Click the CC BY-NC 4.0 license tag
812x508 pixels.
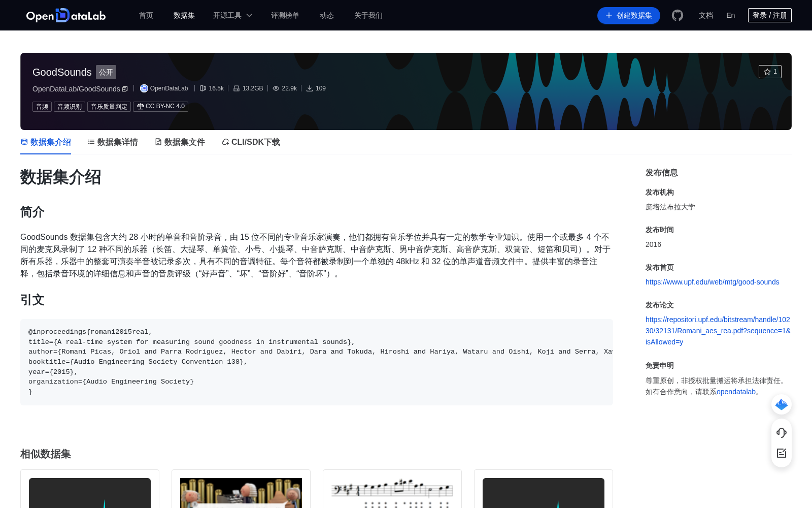[160, 106]
